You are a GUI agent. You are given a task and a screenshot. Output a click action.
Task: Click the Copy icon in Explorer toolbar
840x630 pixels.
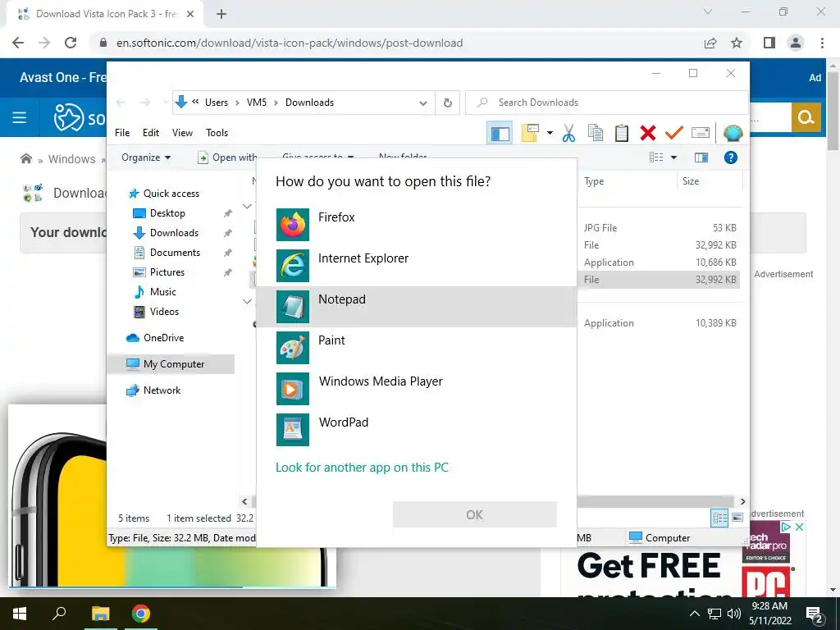(596, 133)
